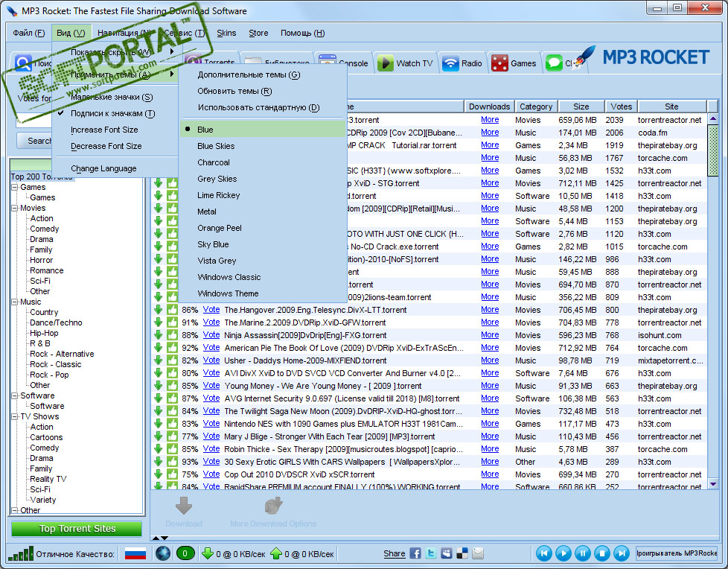
Task: Click the Share link in status bar
Action: [x=395, y=553]
